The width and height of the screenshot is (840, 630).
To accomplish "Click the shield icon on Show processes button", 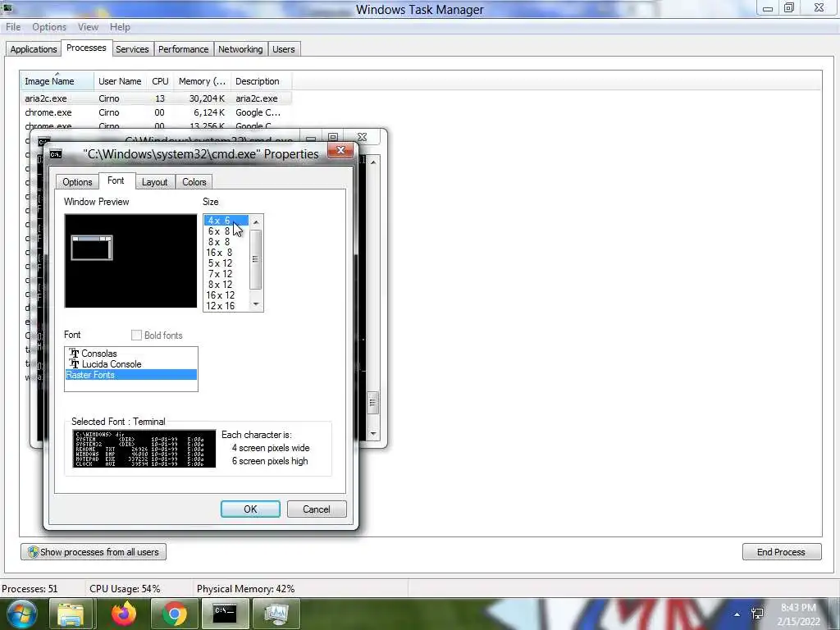I will tap(33, 552).
